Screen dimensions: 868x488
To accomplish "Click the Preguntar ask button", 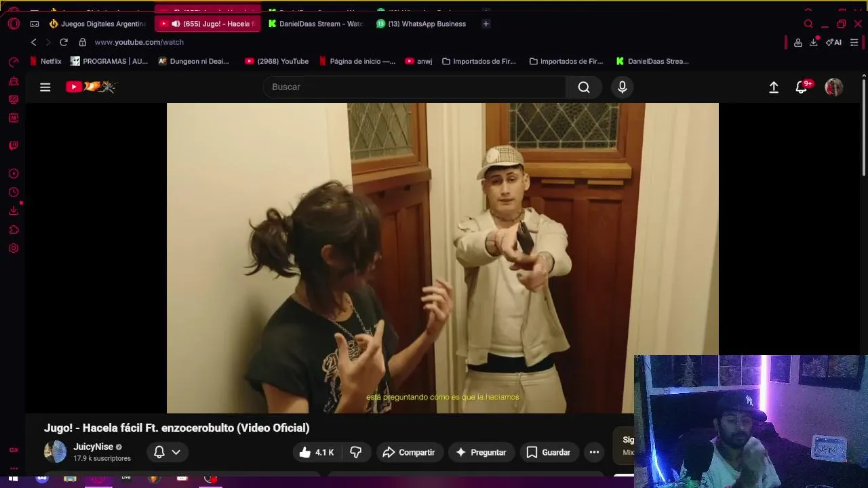I will coord(481,452).
